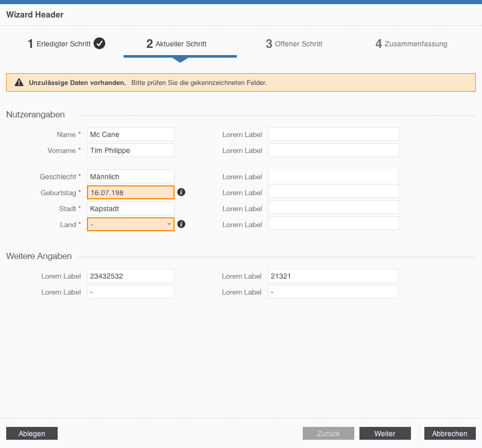
Task: Click the Stadt label
Action: tap(67, 209)
